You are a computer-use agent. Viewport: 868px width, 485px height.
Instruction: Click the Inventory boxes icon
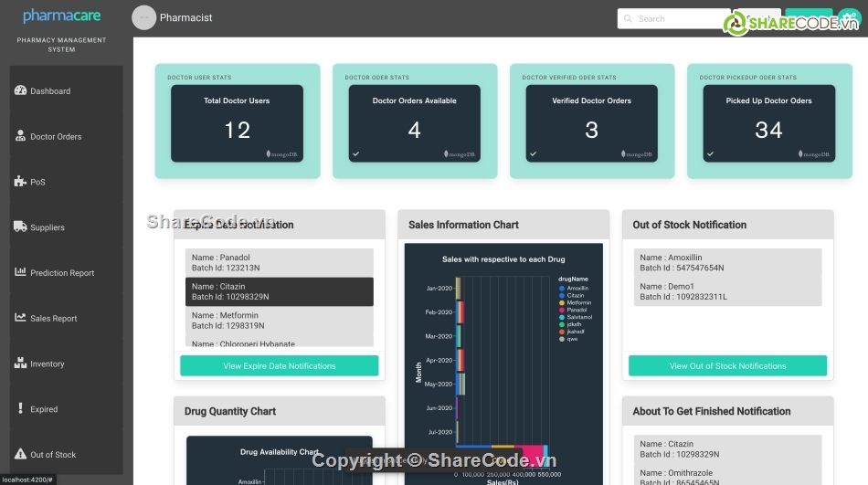(20, 364)
